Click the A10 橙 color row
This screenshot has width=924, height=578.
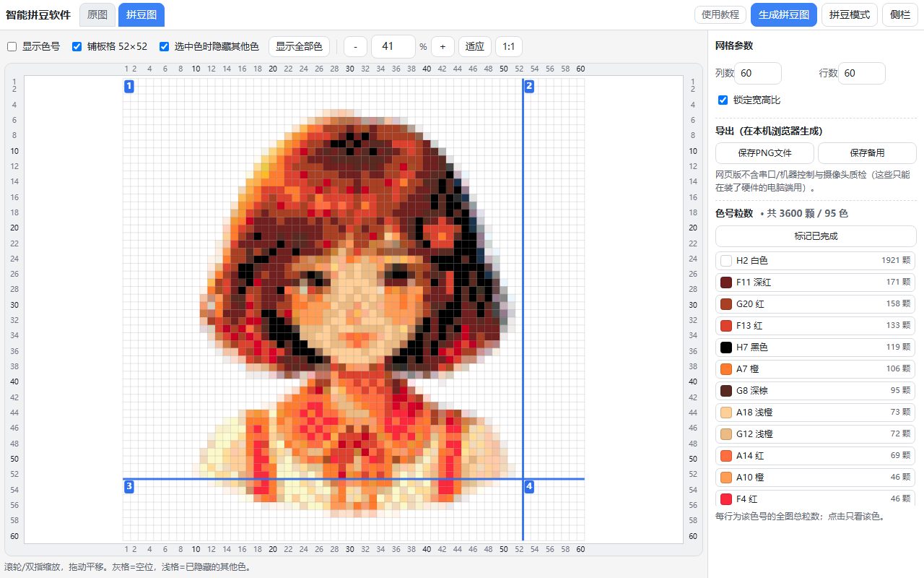click(816, 477)
